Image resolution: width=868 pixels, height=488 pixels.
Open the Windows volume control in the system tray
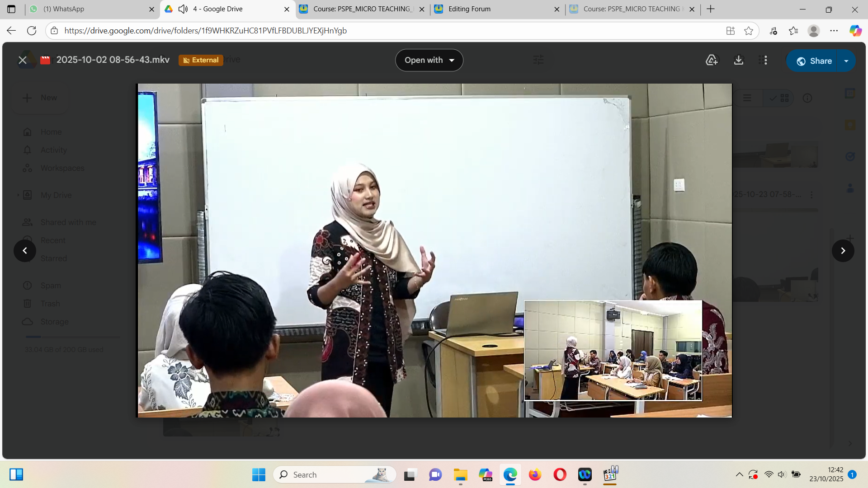pos(782,474)
